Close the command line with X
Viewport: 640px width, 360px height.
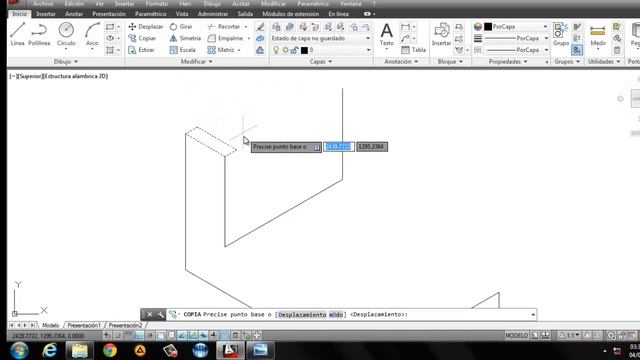[x=149, y=314]
